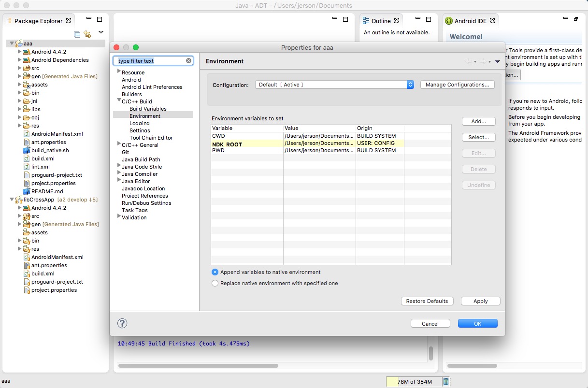
Task: Open Build Variables properties page
Action: coord(148,109)
